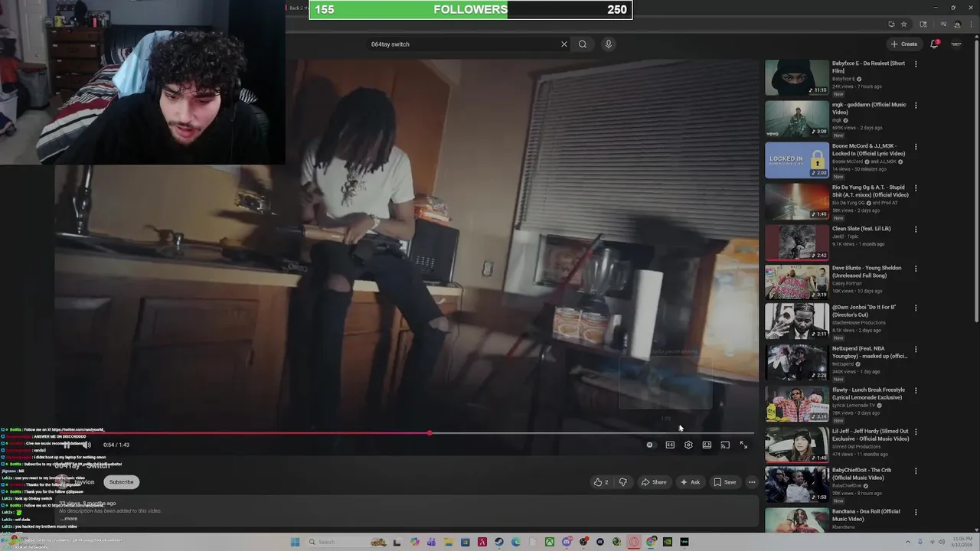Toggle closed captions on the video
Viewport: 980px width, 551px height.
tap(670, 445)
